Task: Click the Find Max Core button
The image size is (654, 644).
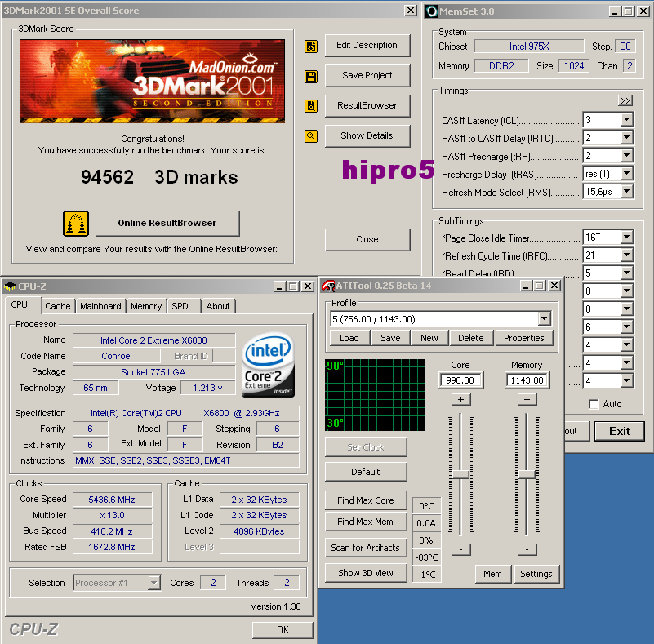Action: pos(366,500)
